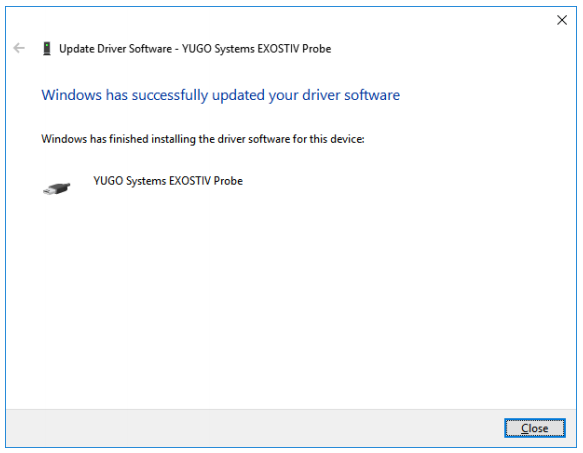Click the blank white area below the device name
Image resolution: width=583 pixels, height=453 pixels.
(290, 298)
